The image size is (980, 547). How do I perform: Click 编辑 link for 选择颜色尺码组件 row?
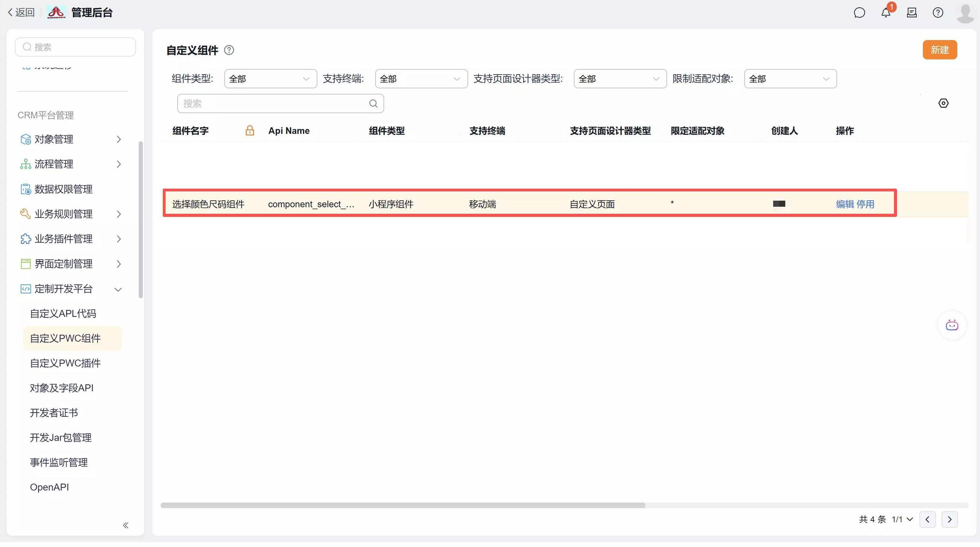845,204
